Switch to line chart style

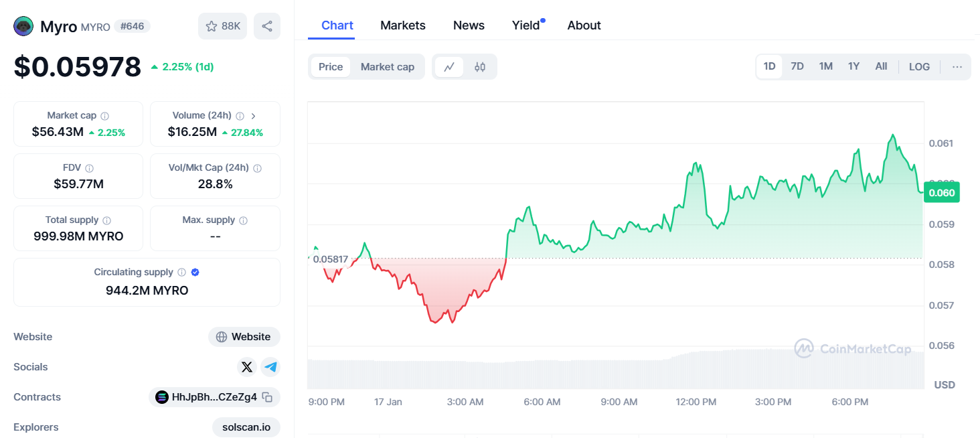(x=449, y=67)
